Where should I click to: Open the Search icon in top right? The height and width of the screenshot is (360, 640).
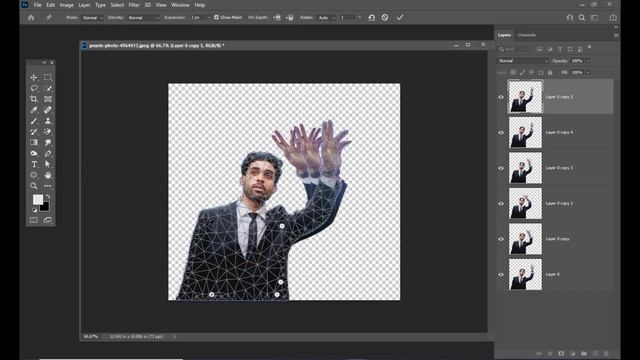582,18
